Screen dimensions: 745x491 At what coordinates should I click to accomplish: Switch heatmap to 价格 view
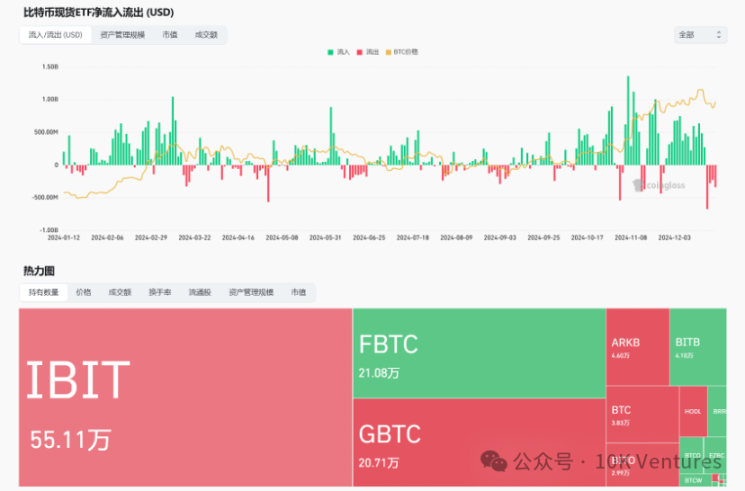pos(84,292)
